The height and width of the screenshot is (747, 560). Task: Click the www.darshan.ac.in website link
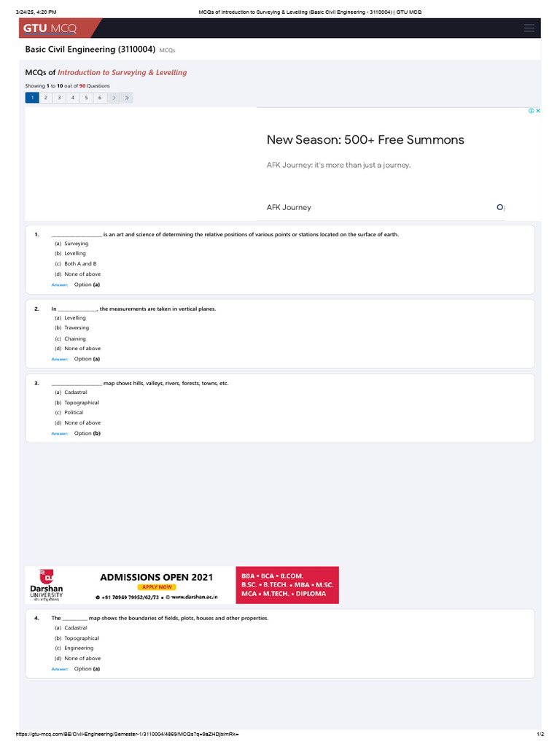(x=194, y=597)
